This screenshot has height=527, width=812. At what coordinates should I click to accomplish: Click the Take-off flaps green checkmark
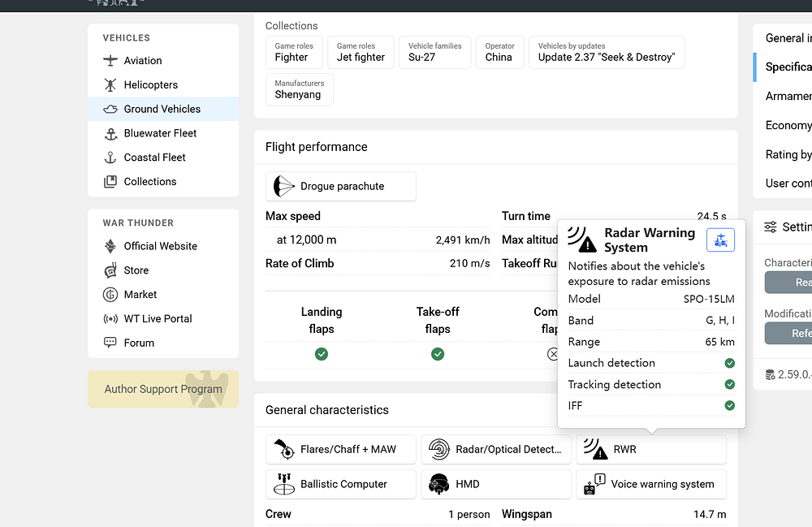click(x=438, y=354)
